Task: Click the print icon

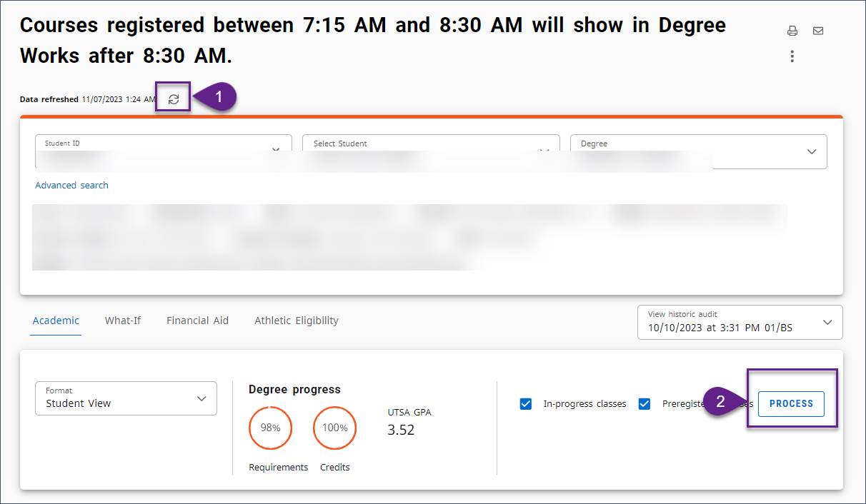Action: click(x=792, y=31)
